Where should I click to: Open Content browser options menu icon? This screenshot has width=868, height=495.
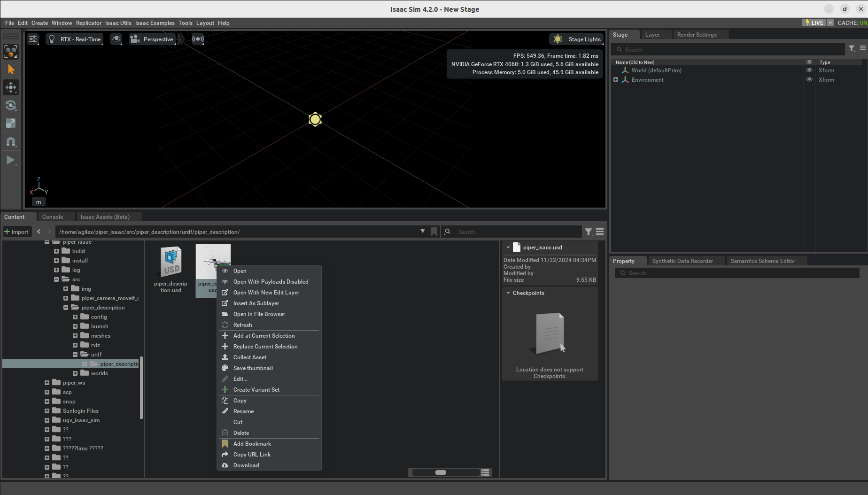click(x=600, y=232)
